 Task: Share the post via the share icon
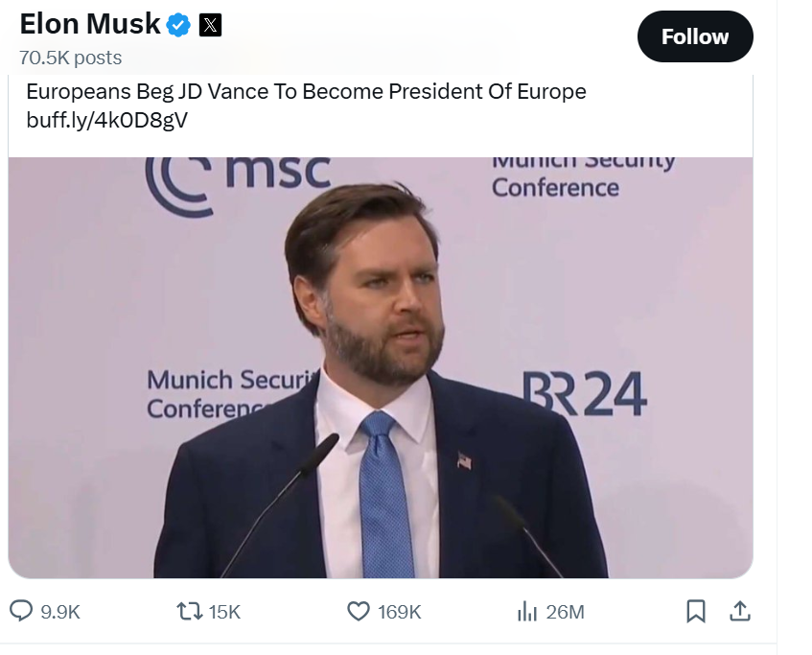739,611
